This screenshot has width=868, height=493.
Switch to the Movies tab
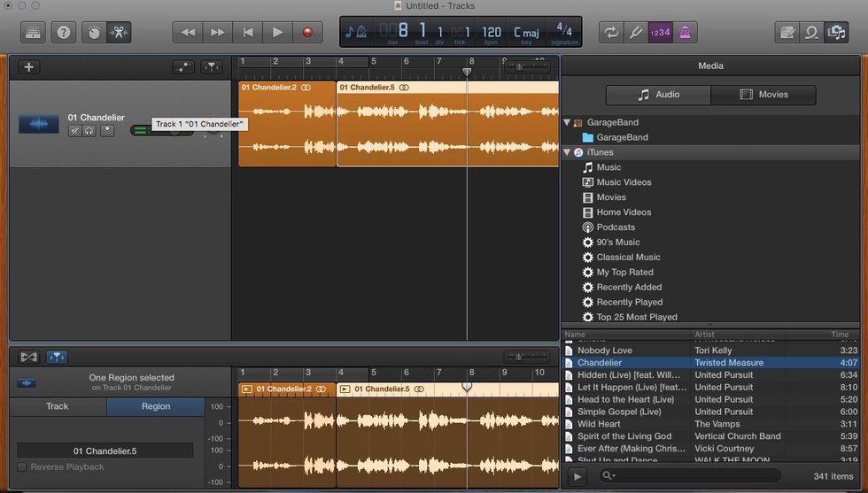(x=763, y=95)
